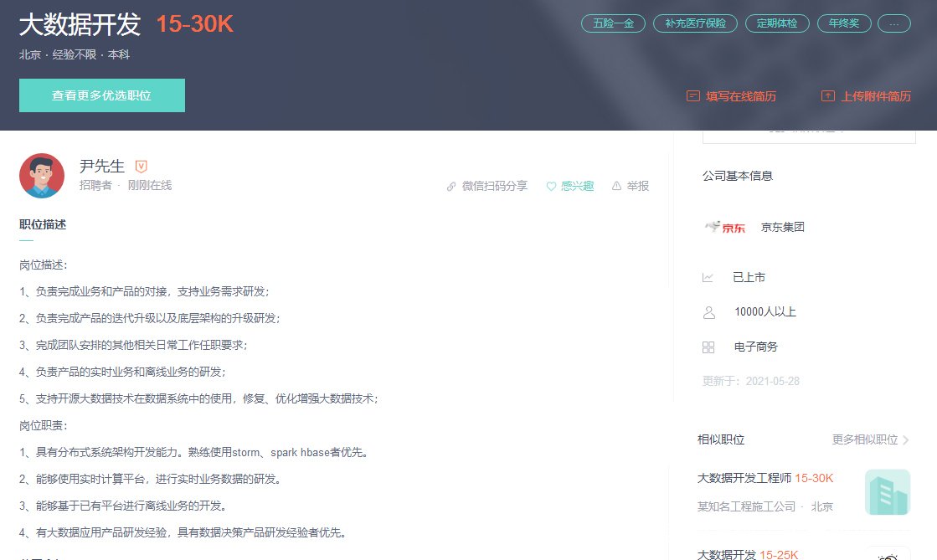Click the 五险一金 benefit tag
Image resolution: width=937 pixels, height=560 pixels.
click(613, 23)
